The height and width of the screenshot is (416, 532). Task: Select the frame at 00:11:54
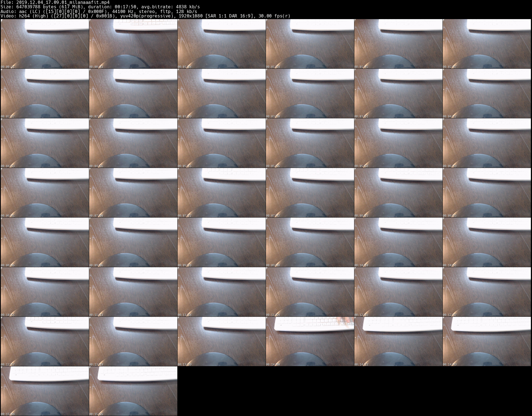point(310,292)
